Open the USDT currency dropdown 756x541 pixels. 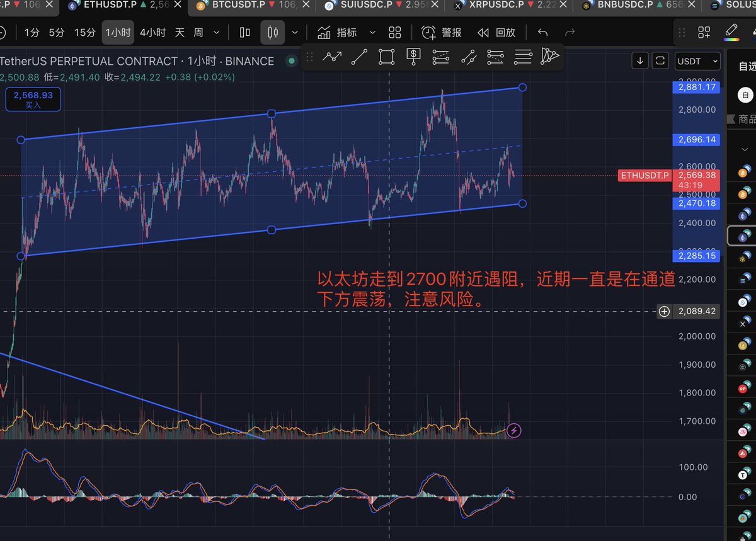click(x=697, y=60)
